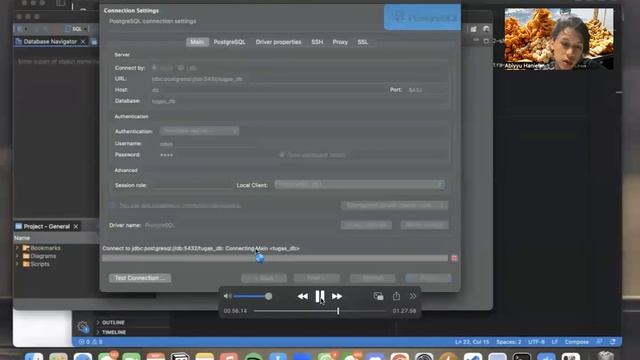
Task: Toggle picture-in-picture in player
Action: [378, 296]
